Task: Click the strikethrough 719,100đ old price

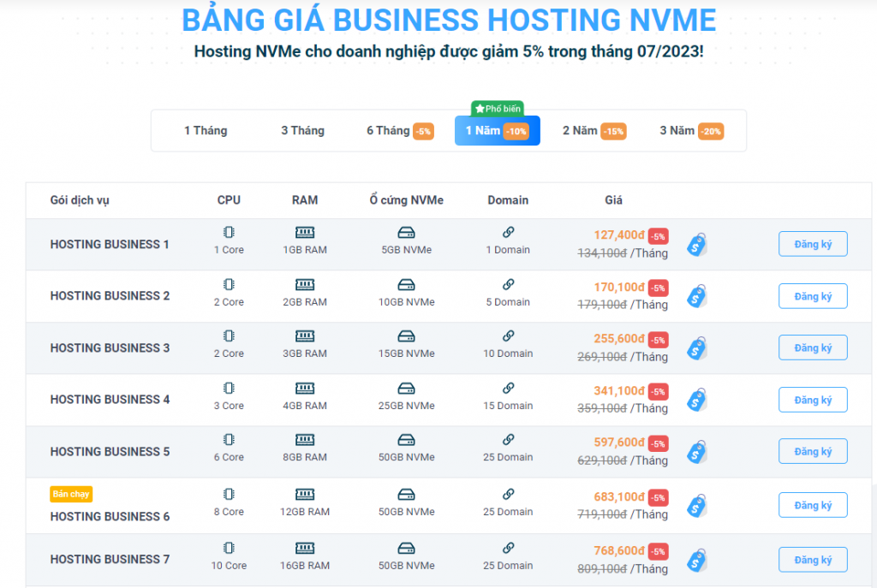Action: [602, 514]
